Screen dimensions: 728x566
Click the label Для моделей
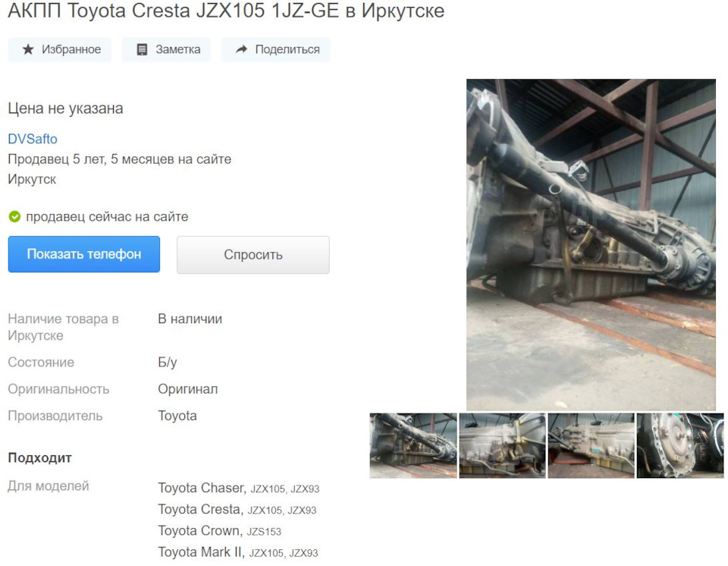(49, 486)
